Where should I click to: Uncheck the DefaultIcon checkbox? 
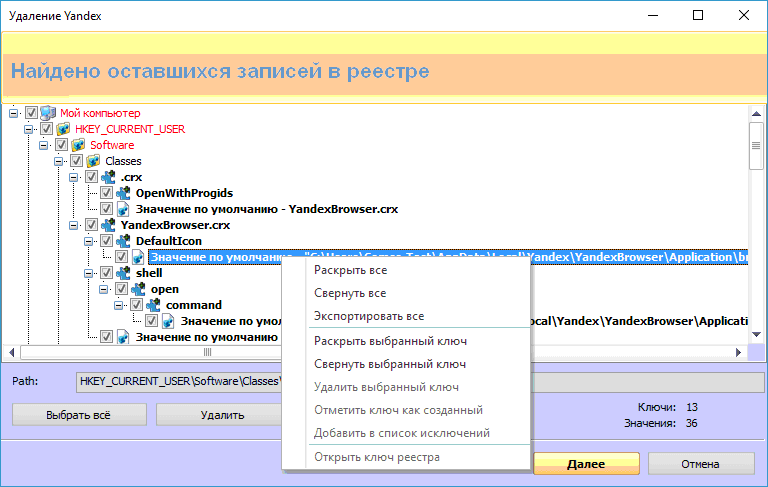[107, 241]
